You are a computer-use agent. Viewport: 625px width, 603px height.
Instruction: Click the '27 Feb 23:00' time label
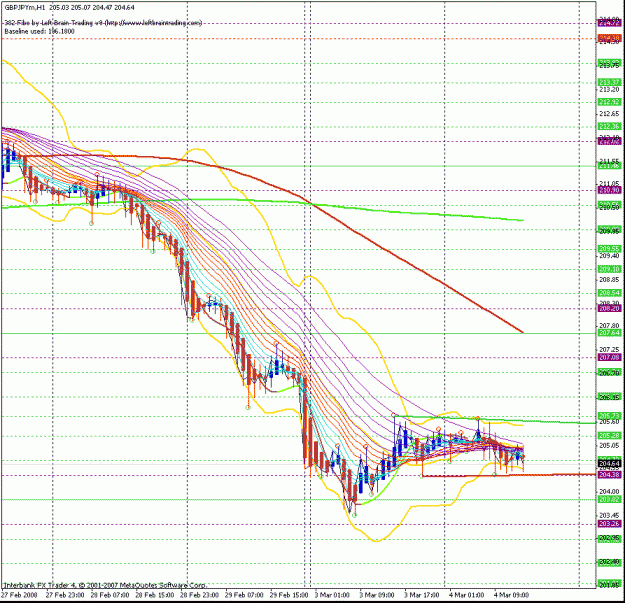(x=65, y=595)
